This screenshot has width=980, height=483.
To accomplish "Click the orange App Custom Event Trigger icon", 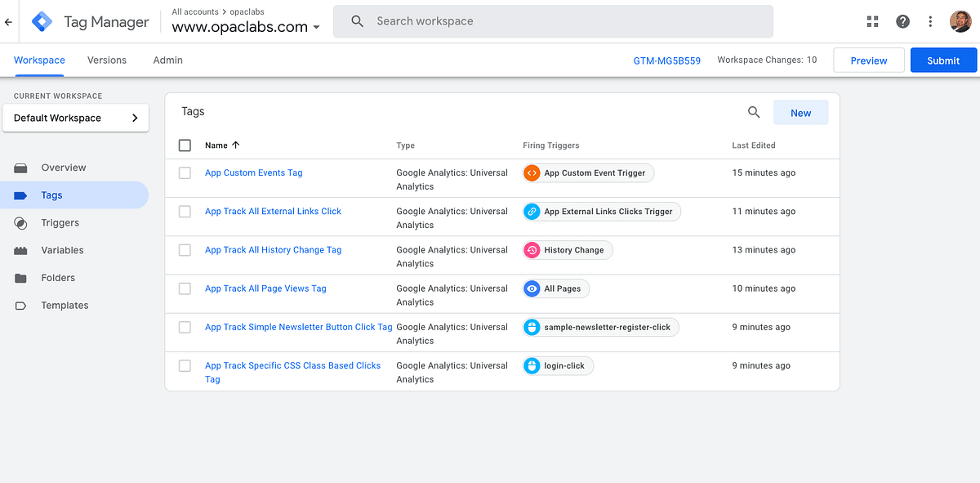I will click(532, 172).
